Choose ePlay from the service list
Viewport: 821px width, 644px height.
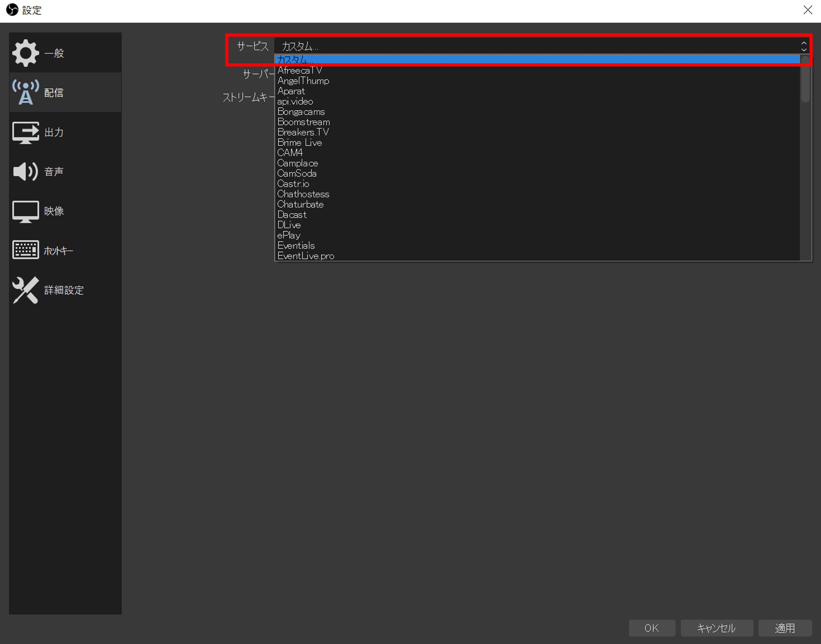click(537, 235)
